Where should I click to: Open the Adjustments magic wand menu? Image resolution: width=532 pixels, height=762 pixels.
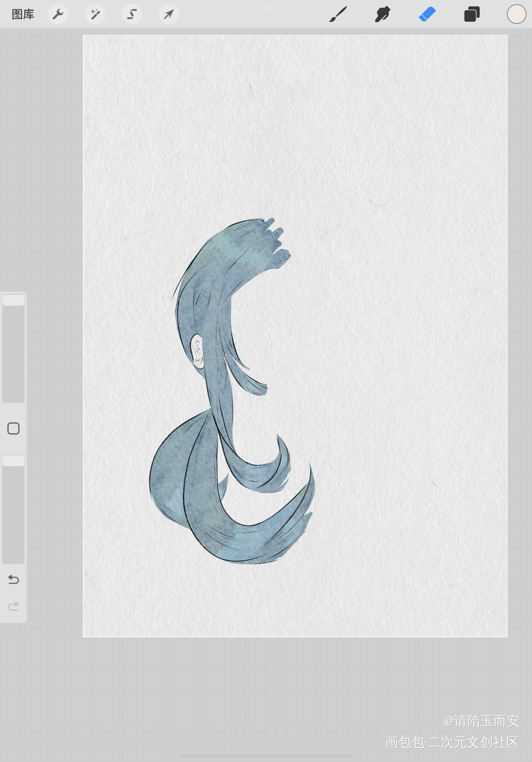pos(95,14)
